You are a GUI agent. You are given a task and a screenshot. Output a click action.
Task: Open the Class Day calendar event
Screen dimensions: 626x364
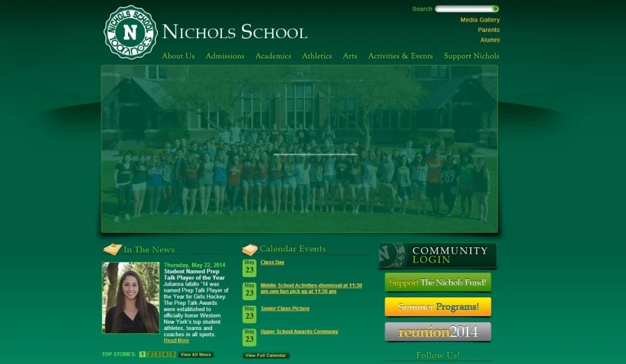[272, 263]
